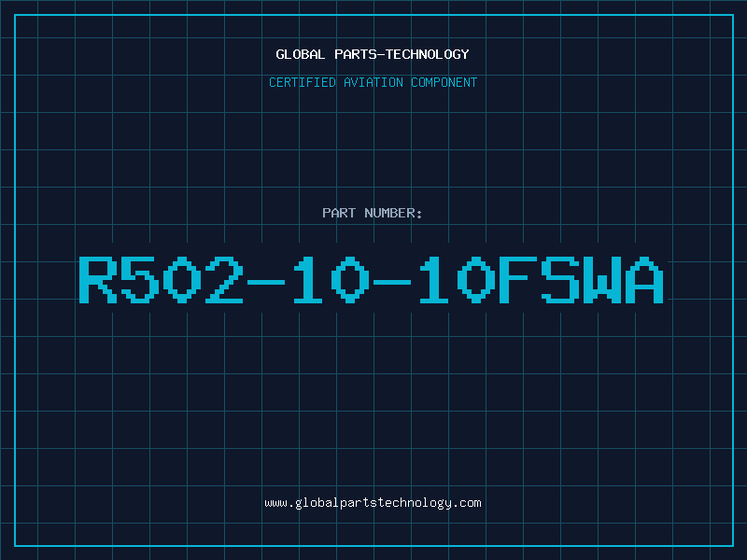Select the GLOBAL PARTS-TECHNOLOGY heading
Screen dimensions: 747x560
point(373,54)
